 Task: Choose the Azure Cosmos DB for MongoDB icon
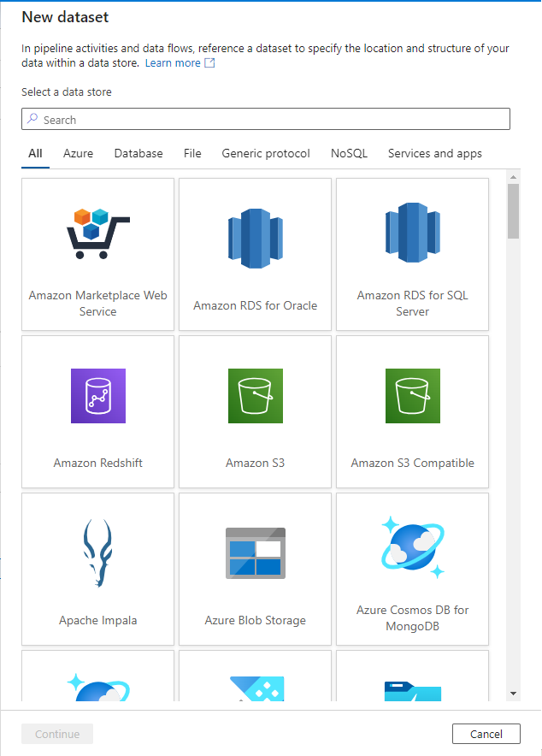tap(412, 547)
